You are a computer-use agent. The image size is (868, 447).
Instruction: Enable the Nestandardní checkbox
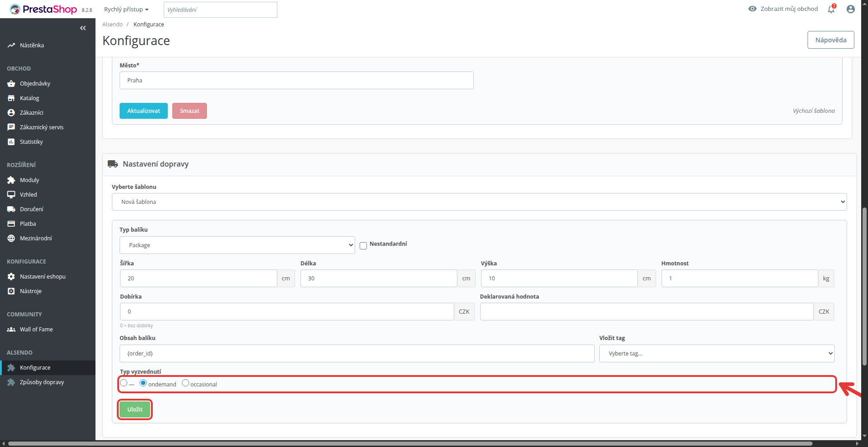click(x=363, y=246)
